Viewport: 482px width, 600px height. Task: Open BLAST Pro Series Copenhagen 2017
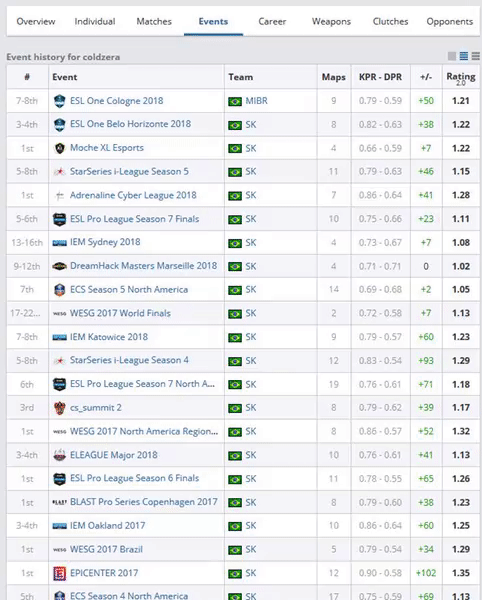(143, 502)
